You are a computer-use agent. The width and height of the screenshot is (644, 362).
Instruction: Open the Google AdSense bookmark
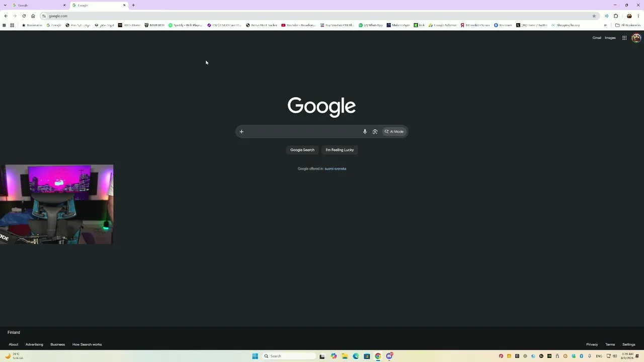tap(443, 25)
